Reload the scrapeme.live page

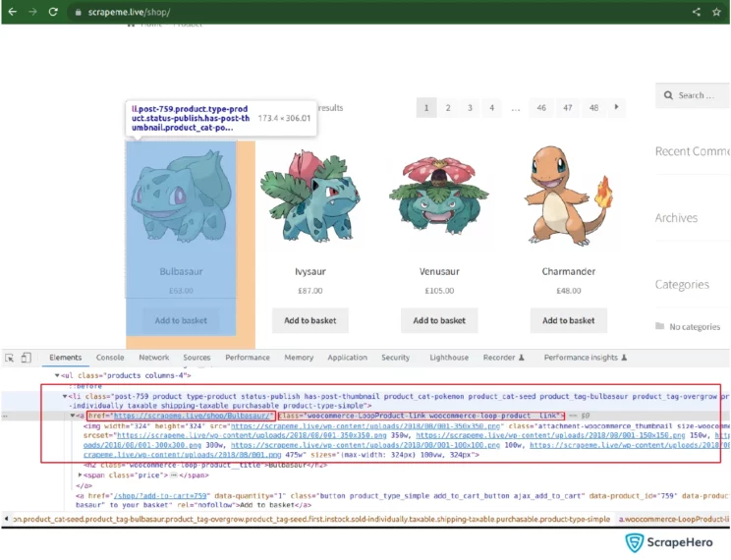point(53,12)
